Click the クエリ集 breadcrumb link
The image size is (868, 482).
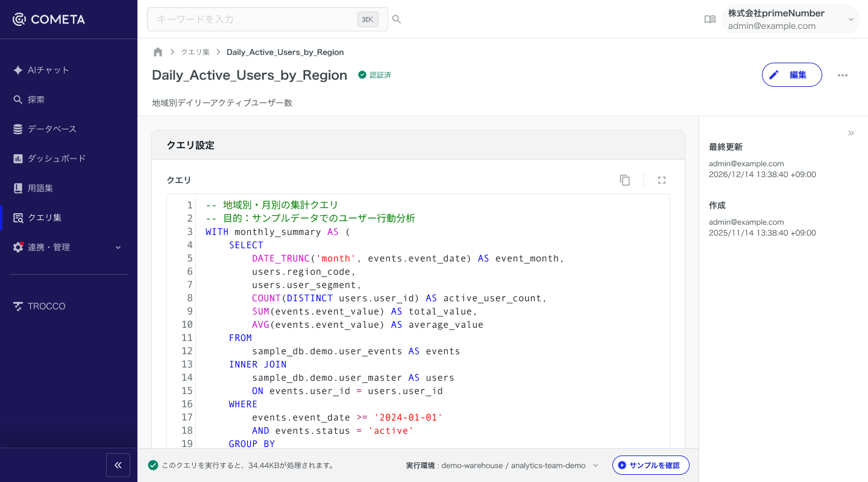coord(195,52)
